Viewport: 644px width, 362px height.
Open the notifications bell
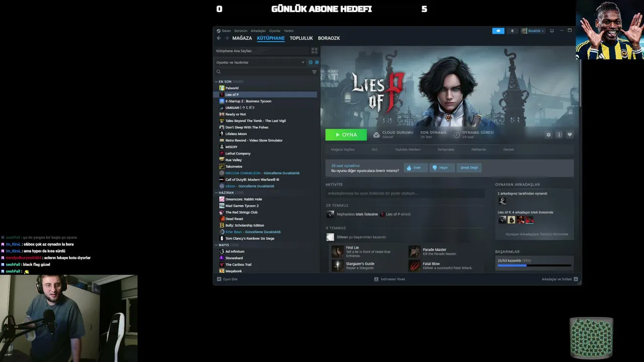coord(512,31)
